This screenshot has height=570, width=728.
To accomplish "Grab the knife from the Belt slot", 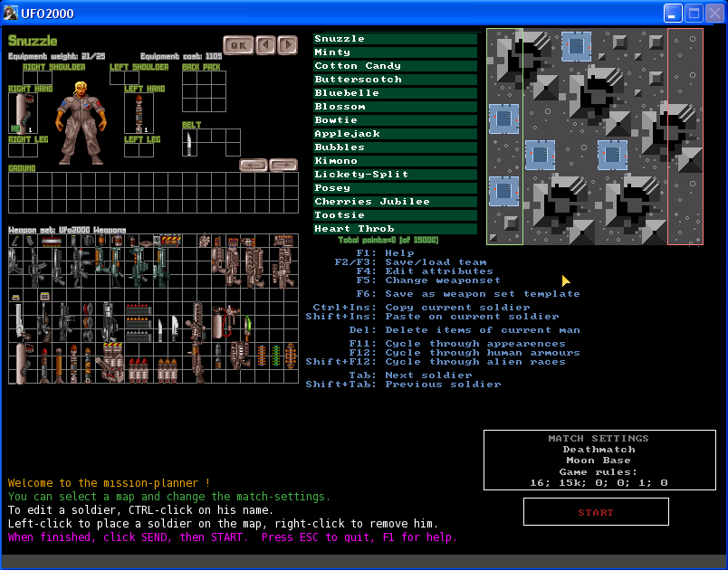I will pyautogui.click(x=189, y=142).
